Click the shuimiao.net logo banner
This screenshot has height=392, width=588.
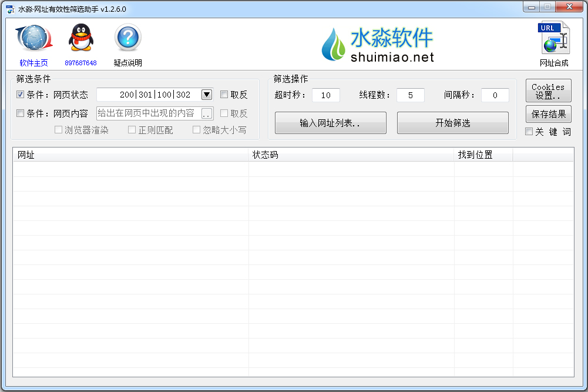[x=378, y=45]
